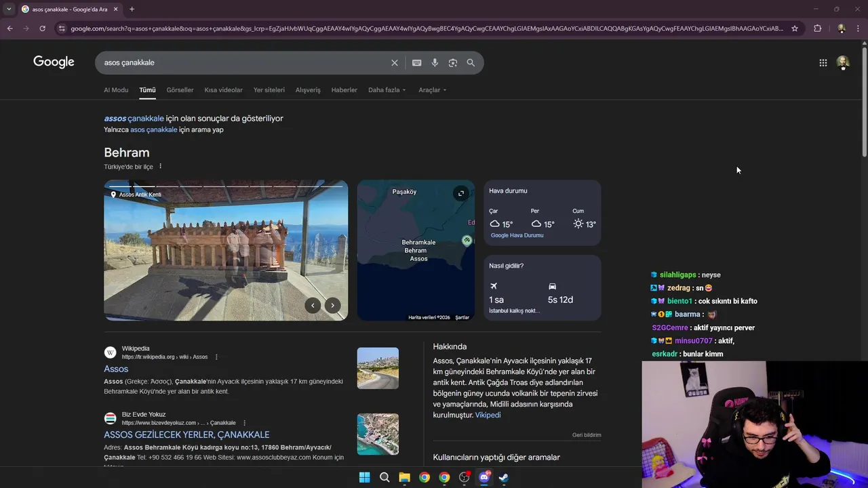Open Steam from the taskbar
Viewport: 868px width, 488px height.
tap(504, 477)
